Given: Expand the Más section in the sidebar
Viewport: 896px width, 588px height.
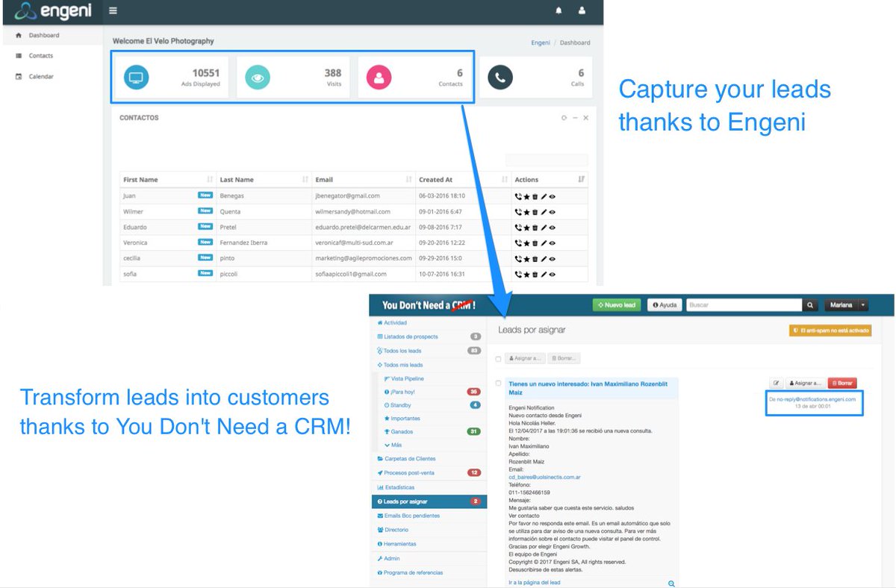Looking at the screenshot, I should [392, 445].
